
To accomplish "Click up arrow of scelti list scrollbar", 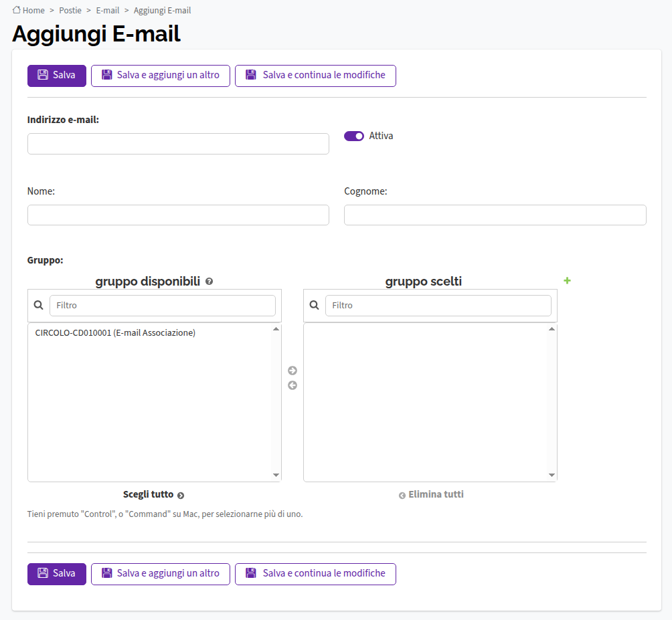I will 552,329.
